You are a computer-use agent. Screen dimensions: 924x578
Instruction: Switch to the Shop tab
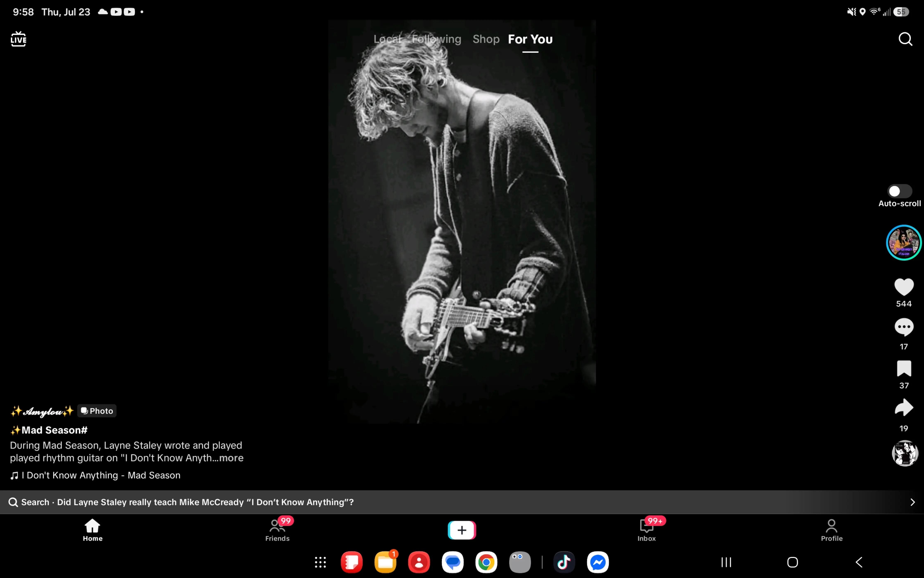pos(486,39)
